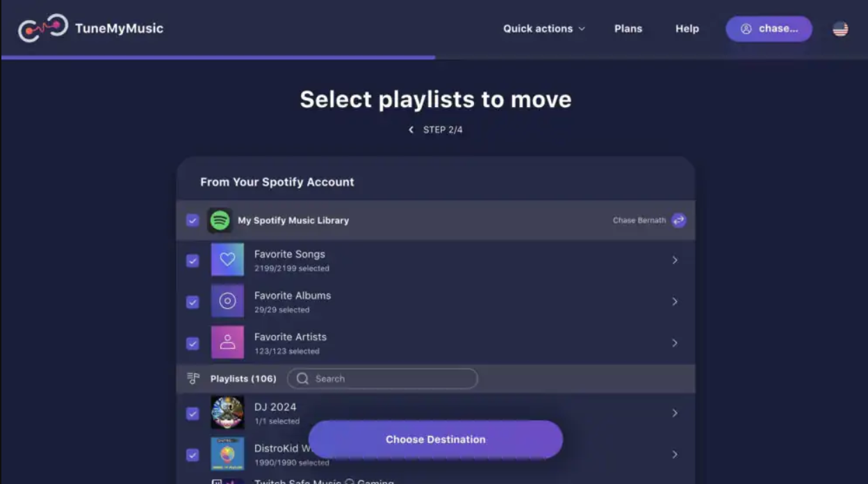Uncheck the Favorite Albums checkbox

point(193,302)
